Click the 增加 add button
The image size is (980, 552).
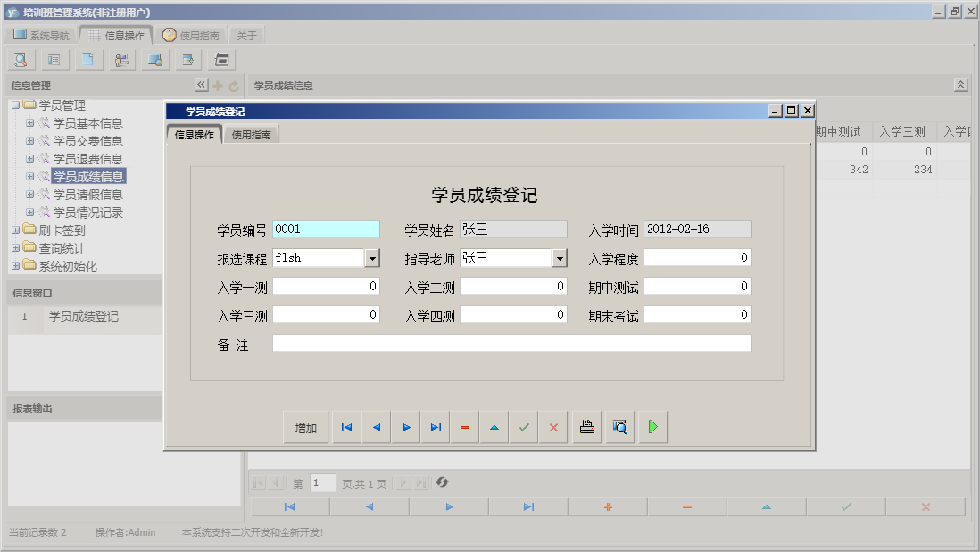(306, 427)
